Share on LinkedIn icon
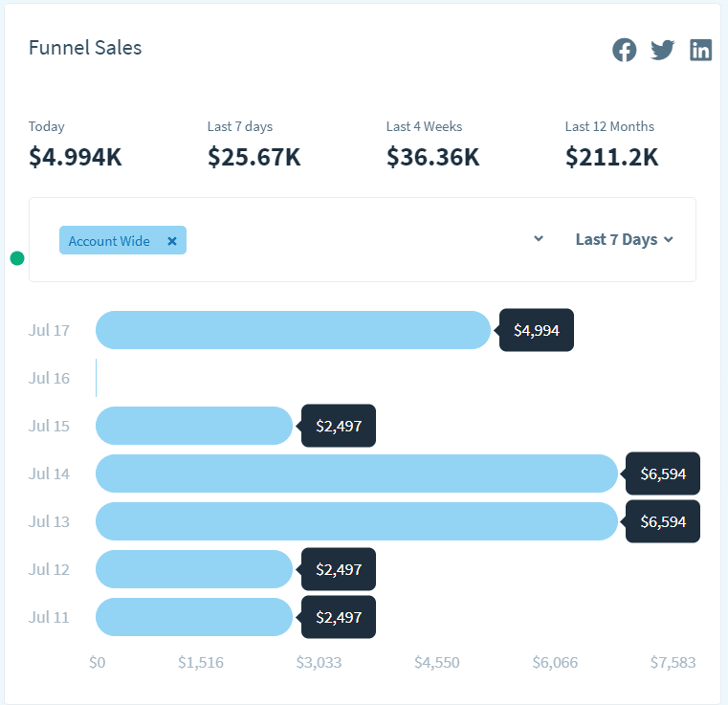This screenshot has height=705, width=728. pos(701,50)
